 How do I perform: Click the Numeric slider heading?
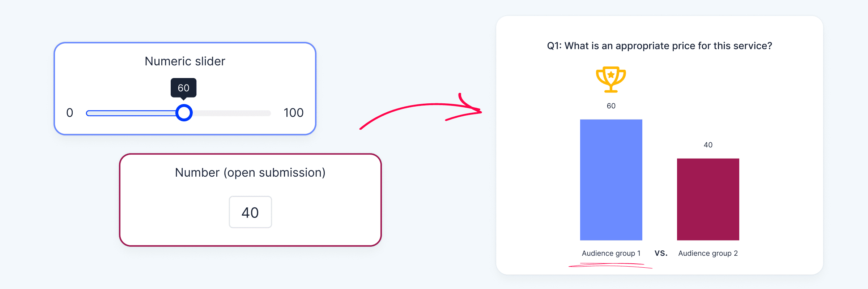(185, 61)
